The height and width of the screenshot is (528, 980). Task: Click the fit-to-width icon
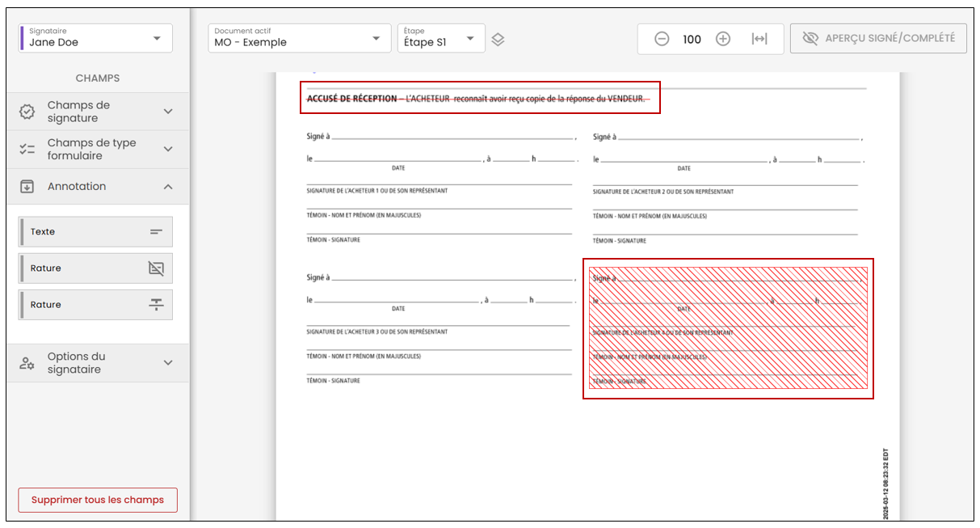[759, 39]
